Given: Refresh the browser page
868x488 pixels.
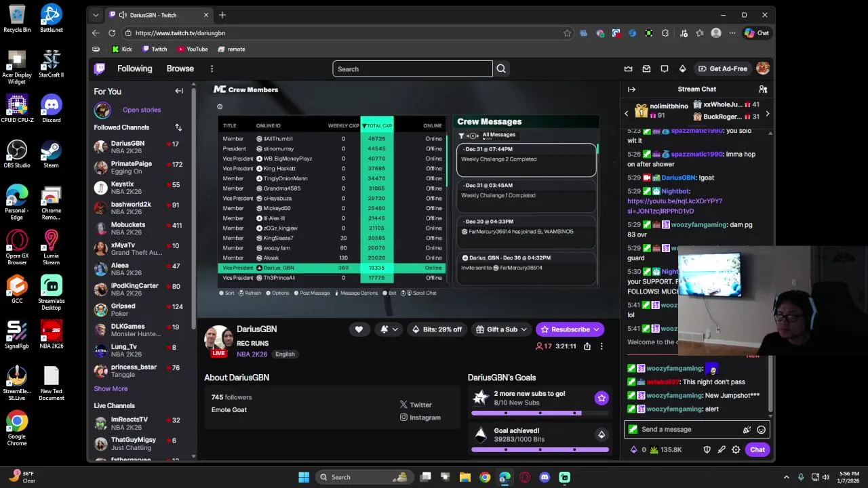Looking at the screenshot, I should [x=112, y=33].
